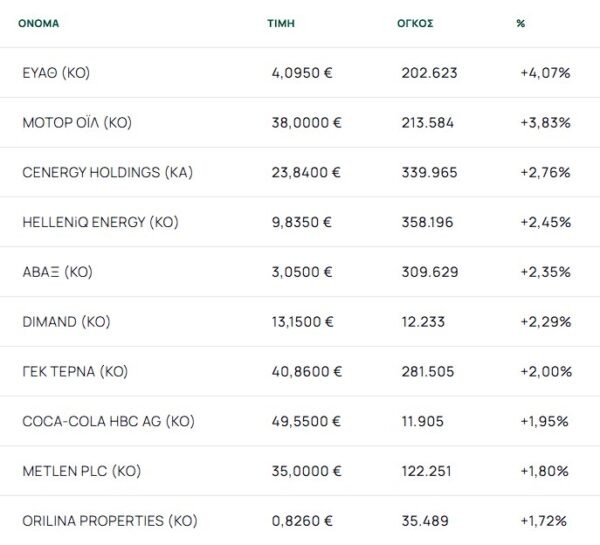Open the ΜΟΤΟΡ ΟΪΛ (ΚΟ) stock

point(77,123)
